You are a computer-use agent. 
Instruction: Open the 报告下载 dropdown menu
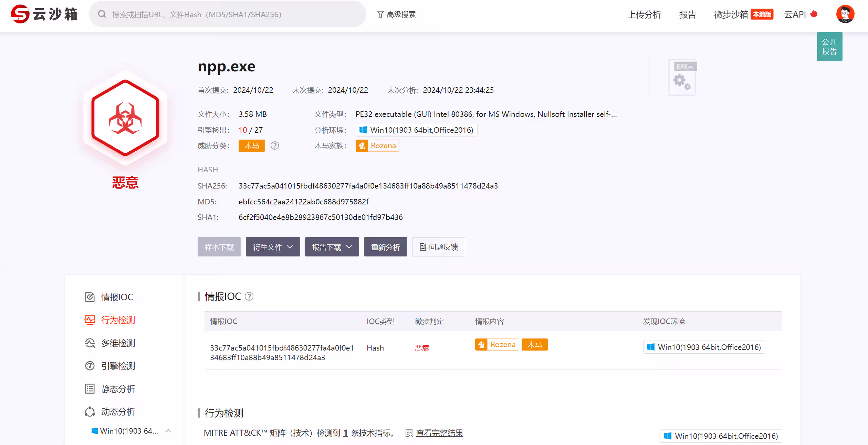(x=332, y=247)
